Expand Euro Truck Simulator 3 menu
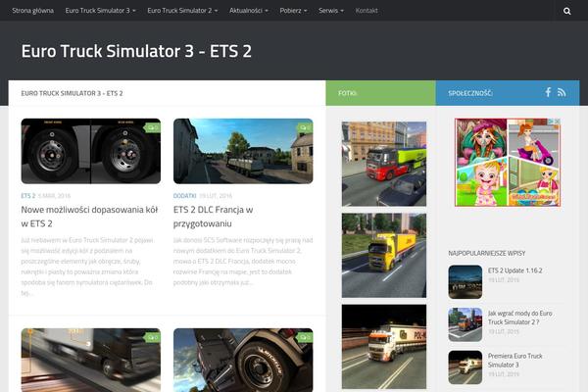Image resolution: width=588 pixels, height=392 pixels. pos(101,11)
